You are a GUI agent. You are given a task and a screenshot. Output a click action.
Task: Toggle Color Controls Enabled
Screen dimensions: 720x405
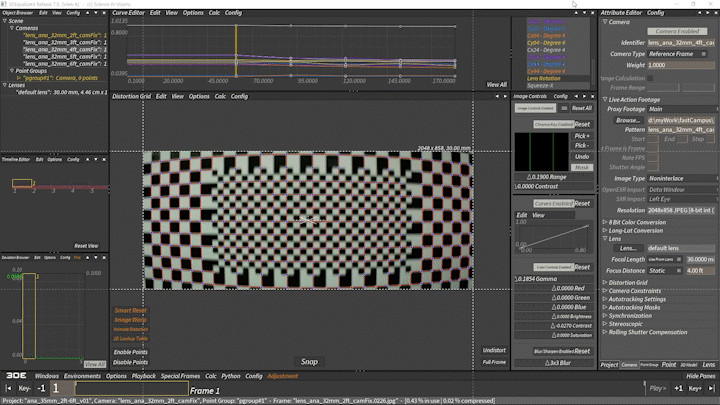[x=553, y=267]
